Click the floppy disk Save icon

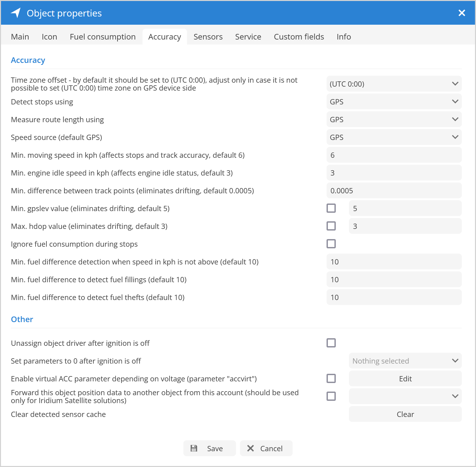tap(194, 448)
